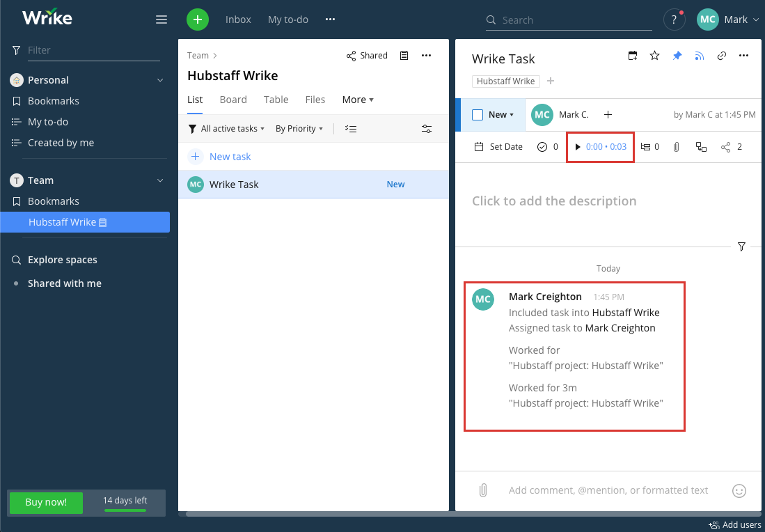The image size is (765, 532).
Task: Click the Shared share icon in Hubstaff Wrike list
Action: click(x=367, y=56)
